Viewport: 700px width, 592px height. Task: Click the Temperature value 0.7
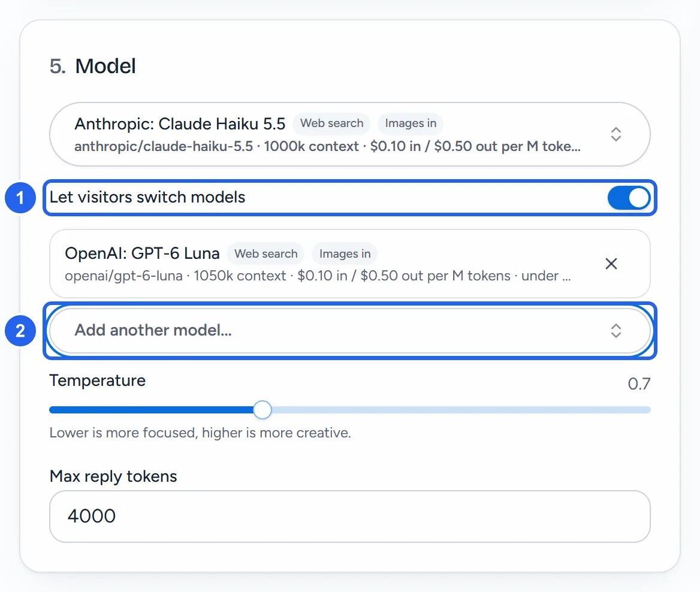tap(639, 383)
